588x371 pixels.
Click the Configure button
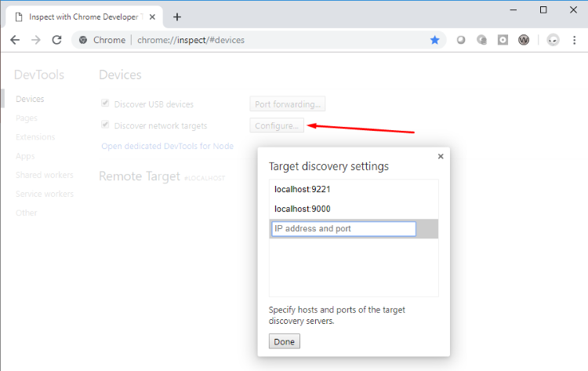click(276, 125)
